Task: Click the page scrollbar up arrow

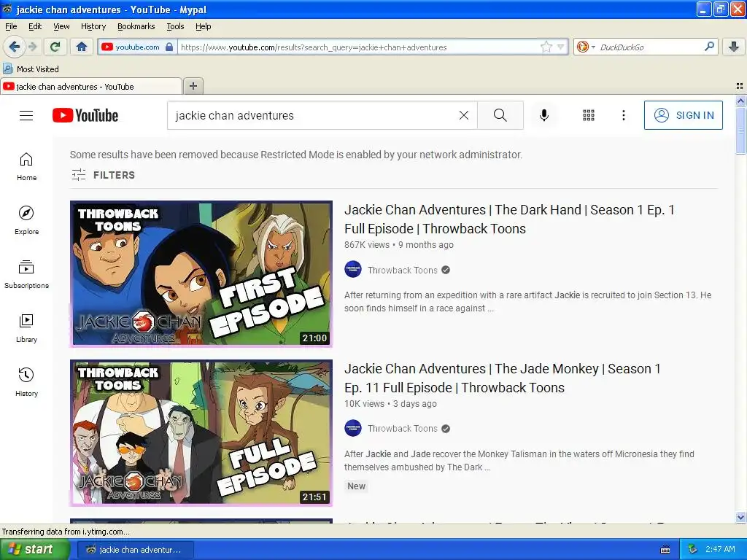Action: (740, 101)
